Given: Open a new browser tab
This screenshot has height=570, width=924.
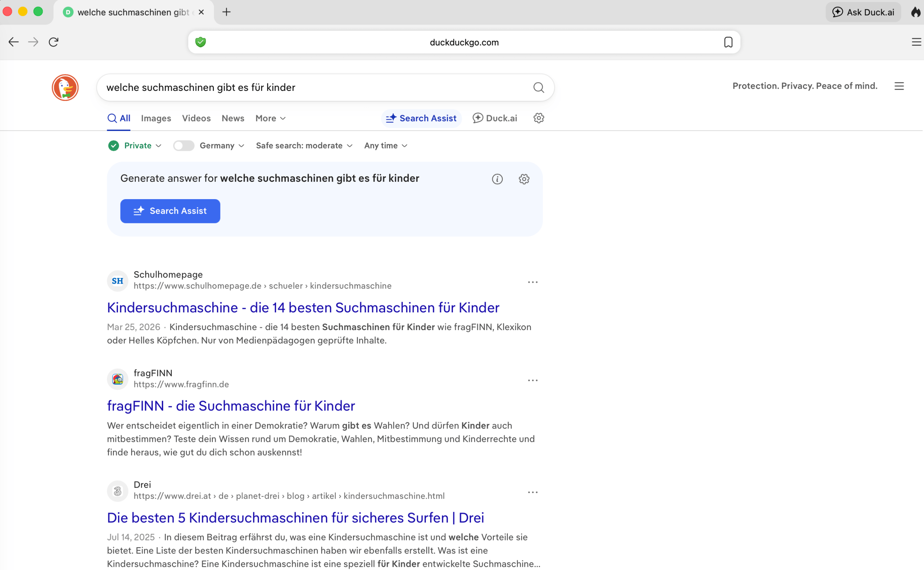Looking at the screenshot, I should 226,12.
